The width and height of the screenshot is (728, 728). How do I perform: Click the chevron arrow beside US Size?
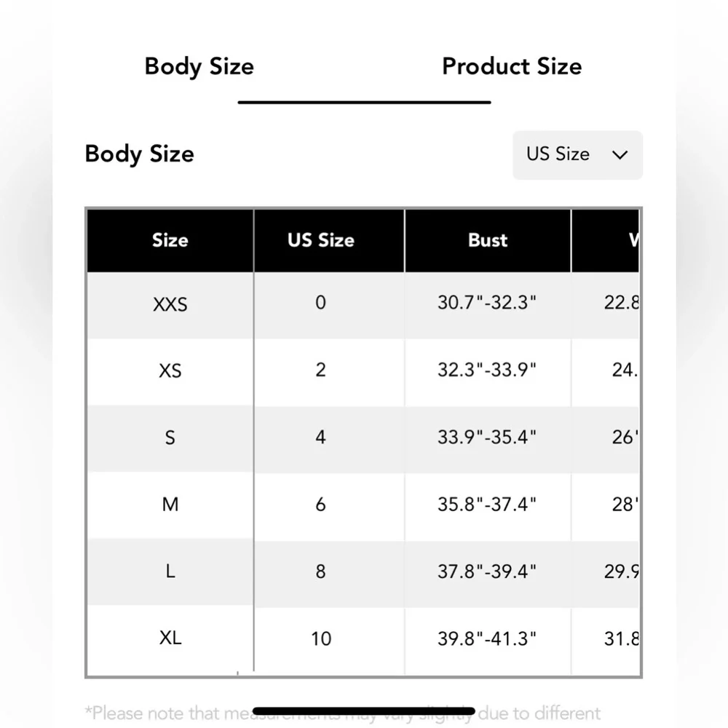[620, 154]
